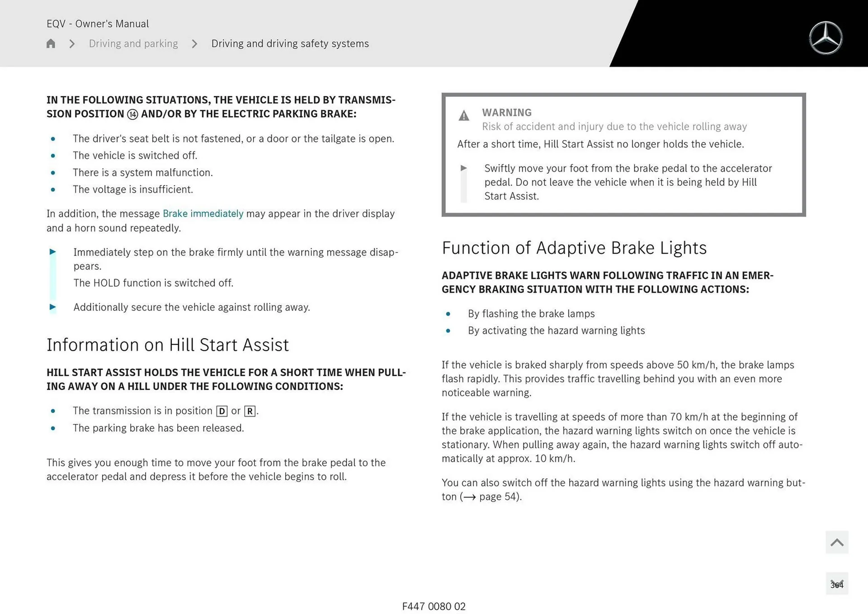Toggle the bullet for 'The parking brake has been released'
This screenshot has width=868, height=614.
[53, 428]
